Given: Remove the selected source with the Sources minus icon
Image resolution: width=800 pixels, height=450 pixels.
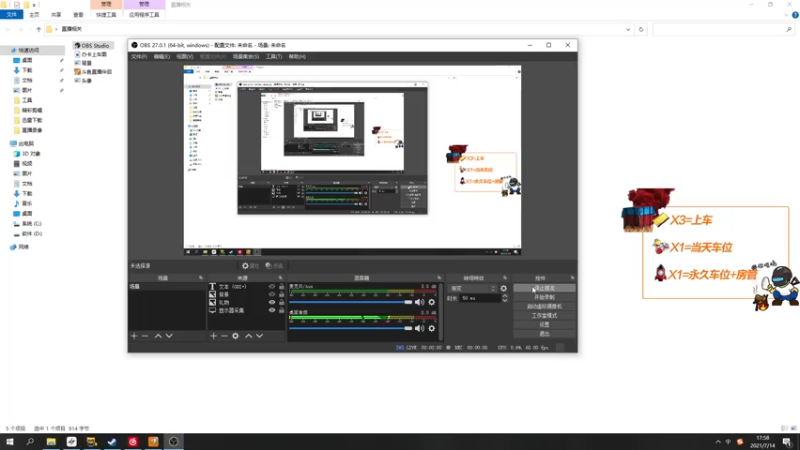Looking at the screenshot, I should pos(224,336).
